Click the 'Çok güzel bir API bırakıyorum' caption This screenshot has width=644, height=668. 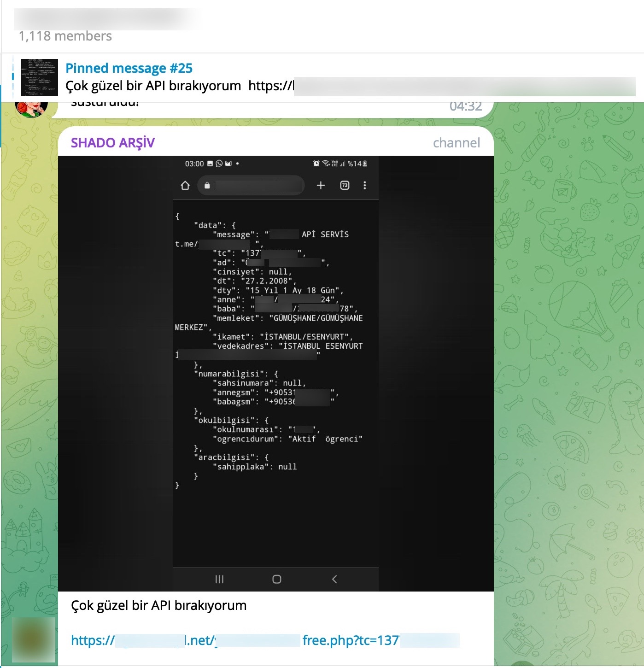159,605
